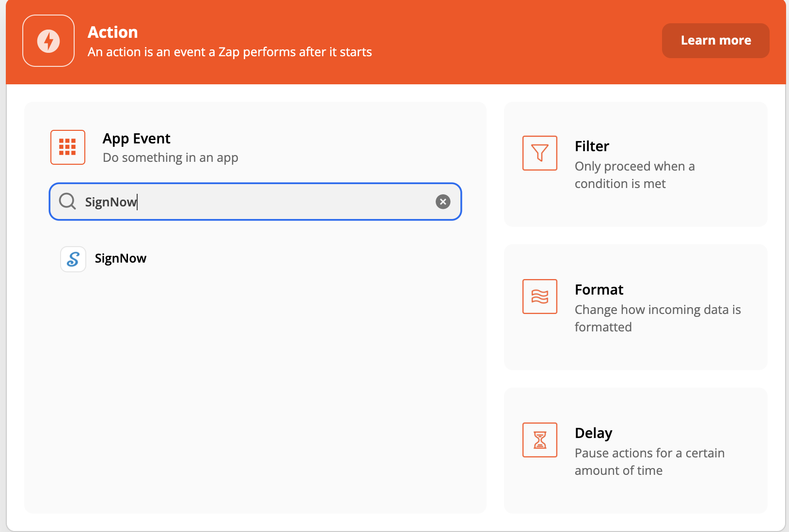Click the Learn more button
The width and height of the screenshot is (789, 532).
tap(715, 40)
